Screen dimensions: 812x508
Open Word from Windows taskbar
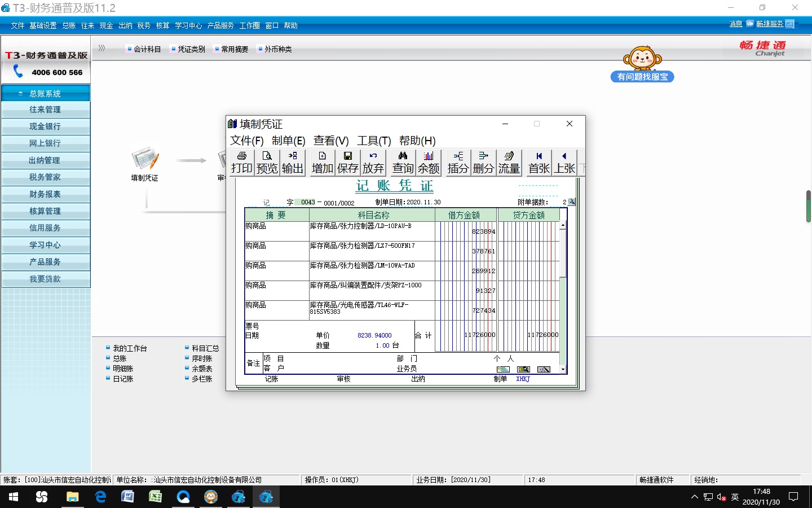[127, 497]
